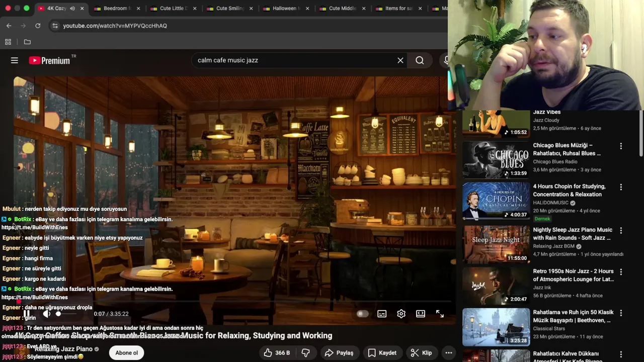The image size is (644, 362).
Task: Click the address bar URL
Action: 115,26
